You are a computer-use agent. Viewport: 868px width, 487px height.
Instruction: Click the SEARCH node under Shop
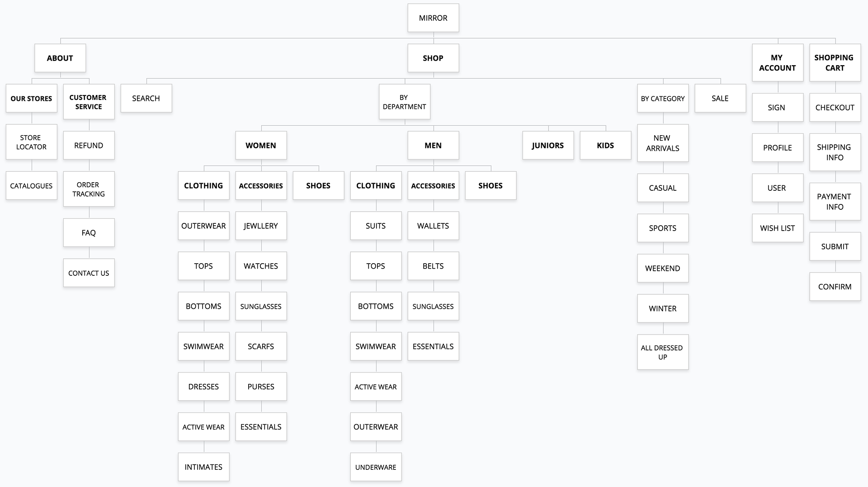(146, 98)
